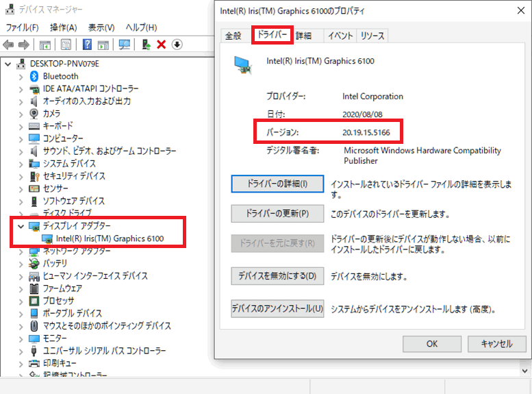The width and height of the screenshot is (532, 394).
Task: Click the red X uninstall device toolbar icon
Action: [x=161, y=45]
